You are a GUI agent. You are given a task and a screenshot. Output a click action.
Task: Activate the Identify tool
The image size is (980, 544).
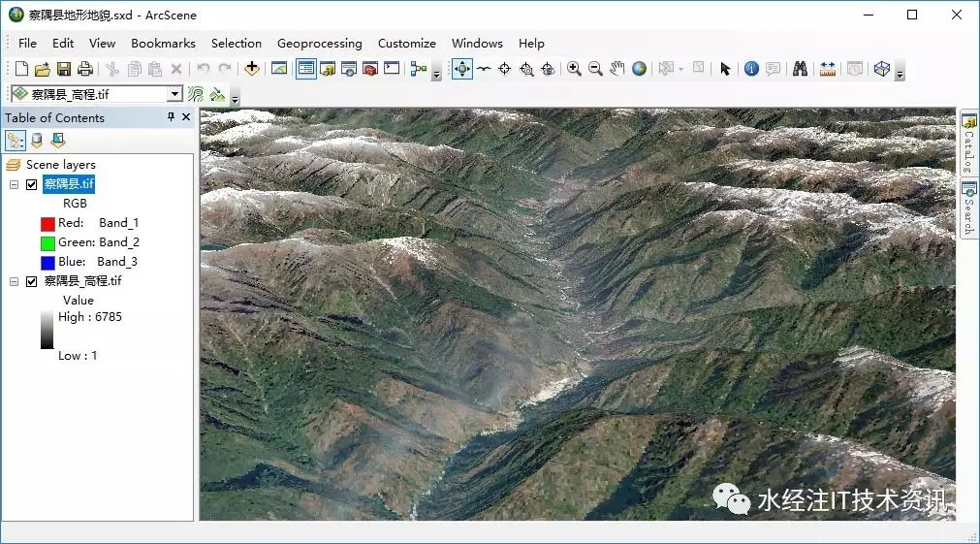(752, 69)
